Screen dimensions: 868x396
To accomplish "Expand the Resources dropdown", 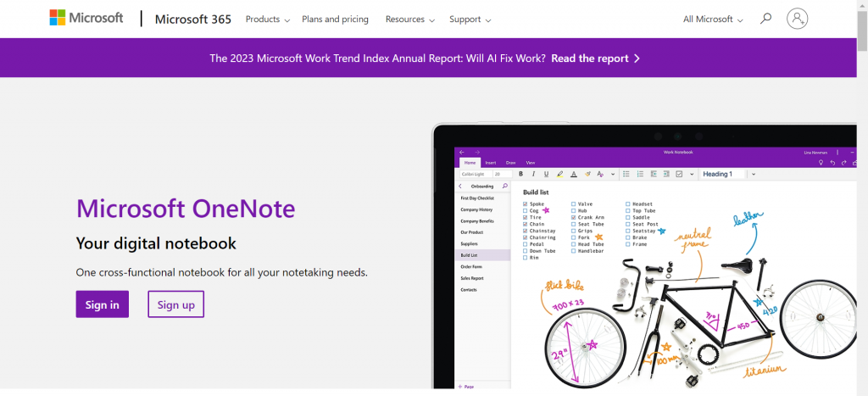I will (x=410, y=20).
